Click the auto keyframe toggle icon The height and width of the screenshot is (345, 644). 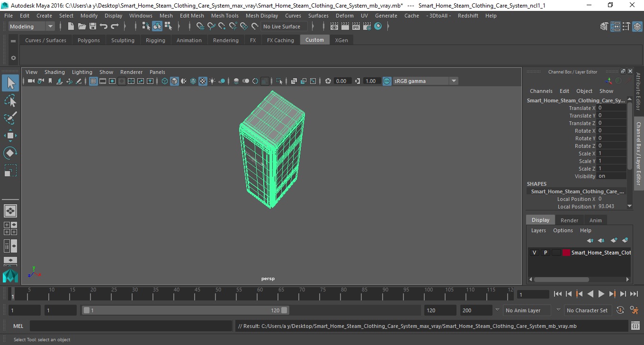621,310
